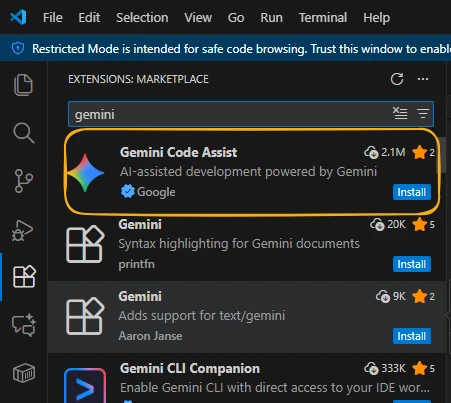The image size is (451, 403).
Task: Open the Search view in activity bar
Action: pyautogui.click(x=23, y=133)
